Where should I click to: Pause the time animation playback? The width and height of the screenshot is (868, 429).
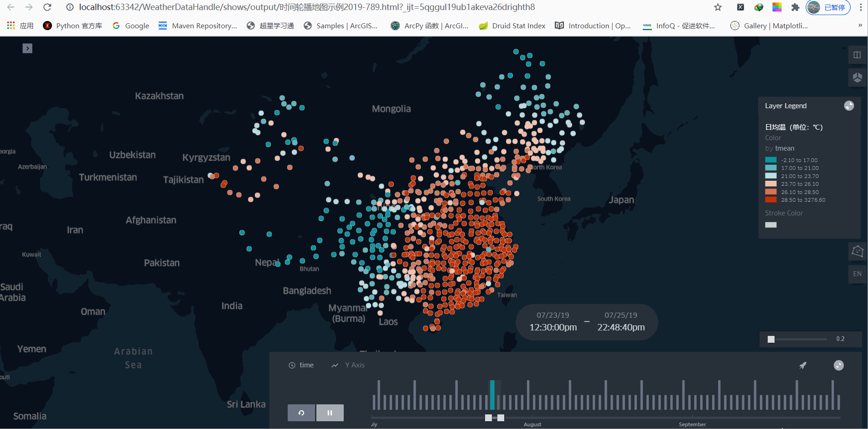(330, 412)
